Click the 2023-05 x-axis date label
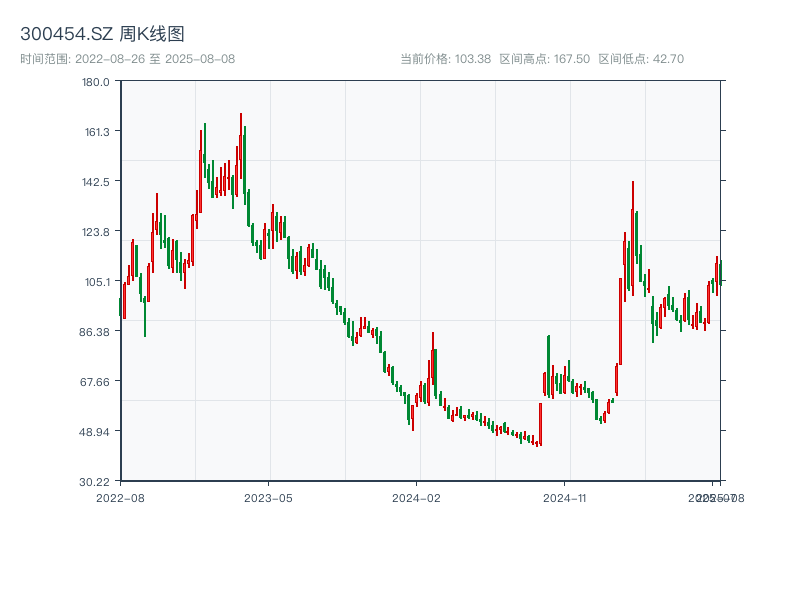Screen dimensions: 800x600 268,498
